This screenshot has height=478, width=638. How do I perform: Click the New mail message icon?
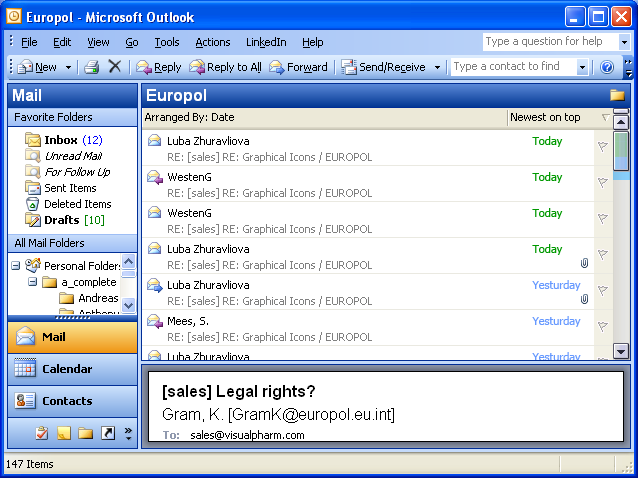[25, 67]
